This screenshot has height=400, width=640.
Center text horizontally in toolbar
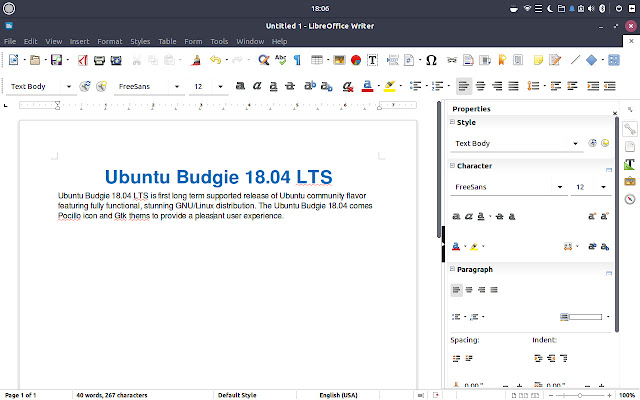(480, 86)
